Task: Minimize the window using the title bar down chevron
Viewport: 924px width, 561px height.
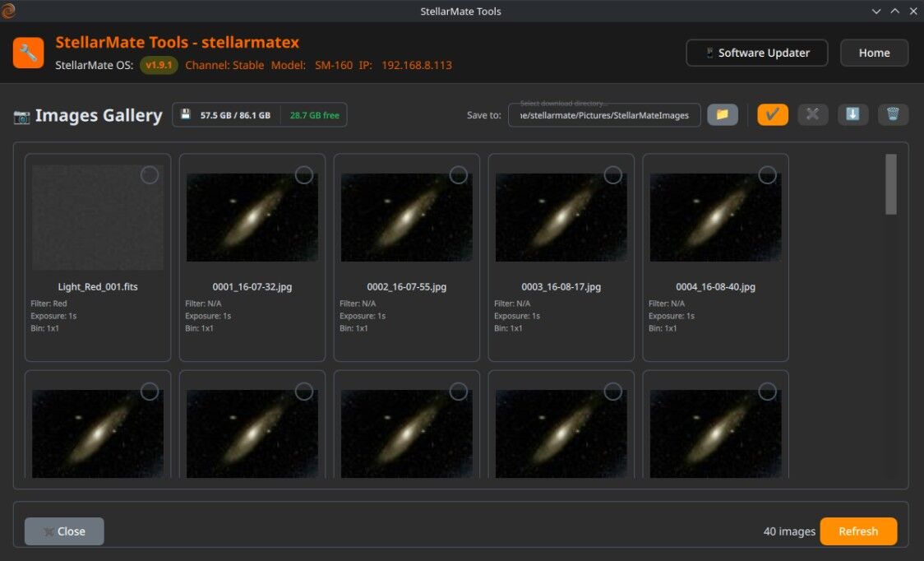Action: pos(876,12)
